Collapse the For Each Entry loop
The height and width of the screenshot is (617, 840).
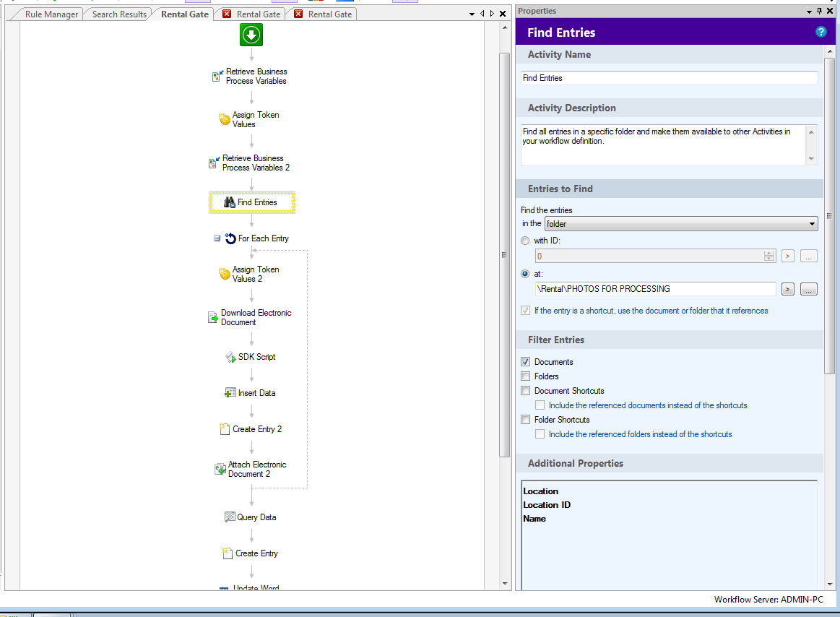[217, 238]
